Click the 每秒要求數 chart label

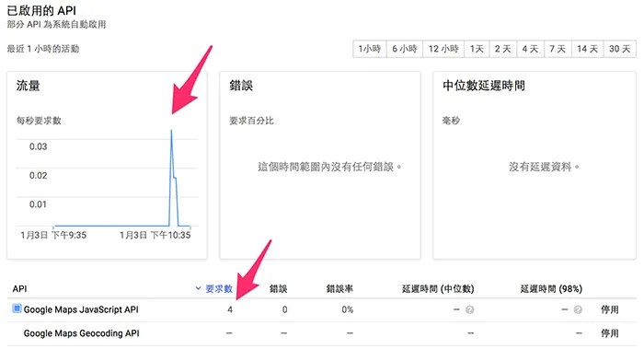(x=39, y=121)
